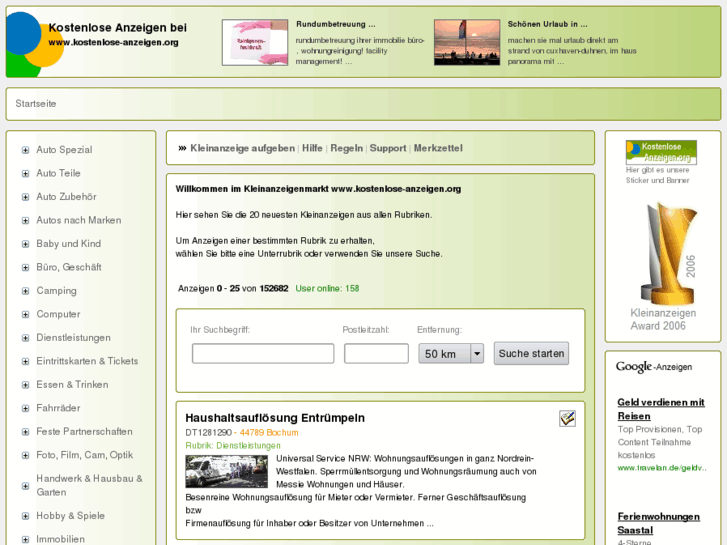727x545 pixels.
Task: Open the Computer category
Action: (58, 314)
